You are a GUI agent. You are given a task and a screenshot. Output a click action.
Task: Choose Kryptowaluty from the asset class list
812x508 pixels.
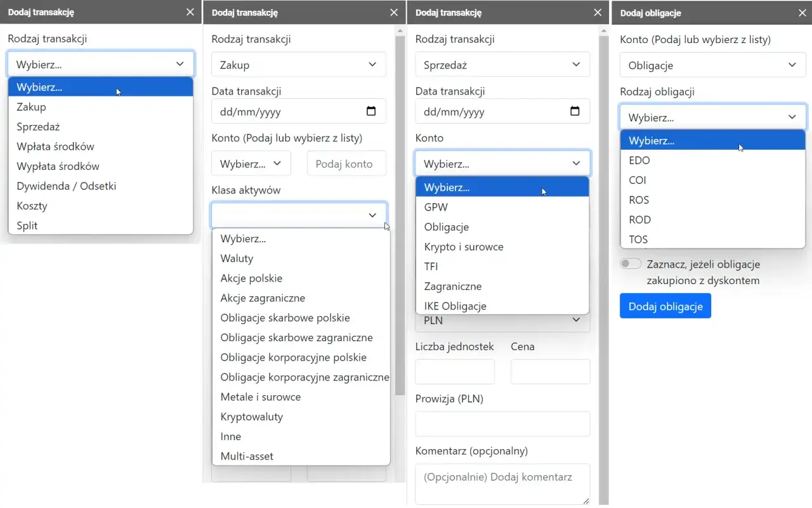click(252, 417)
